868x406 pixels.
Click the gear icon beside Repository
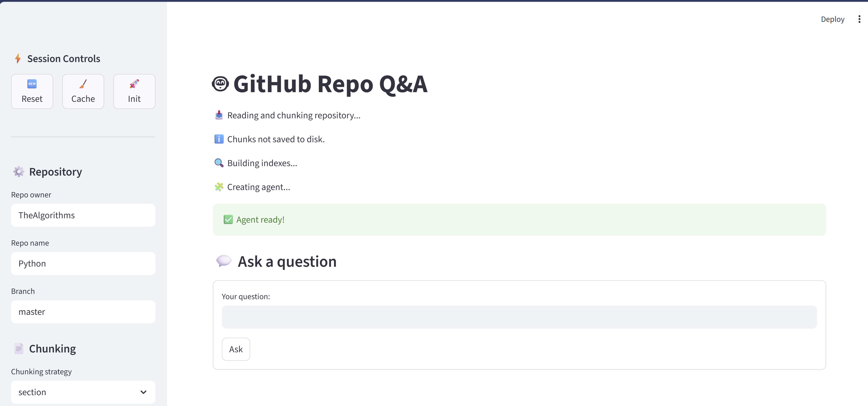point(19,172)
